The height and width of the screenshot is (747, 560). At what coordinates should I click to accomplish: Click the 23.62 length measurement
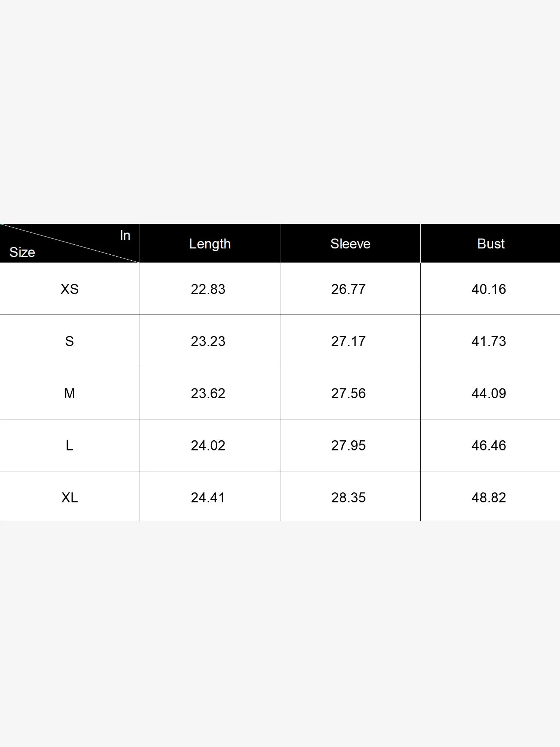click(x=208, y=393)
